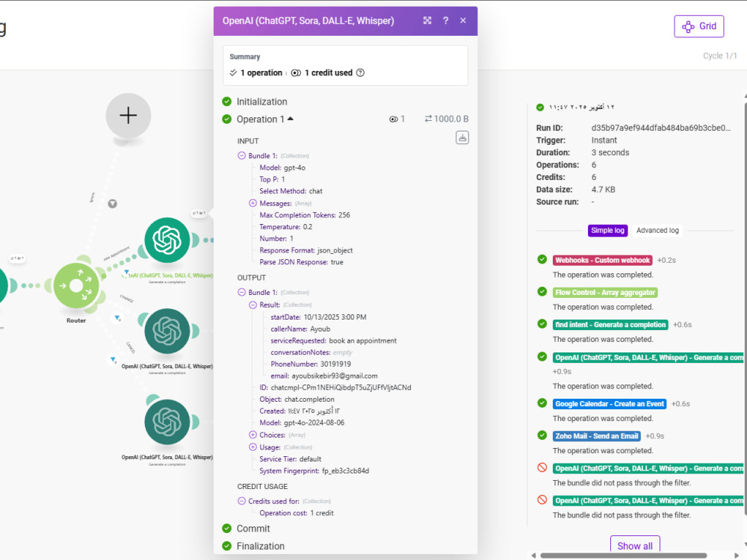This screenshot has height=560, width=747.
Task: Click the horizontal scrollbar under the log
Action: [x=624, y=556]
